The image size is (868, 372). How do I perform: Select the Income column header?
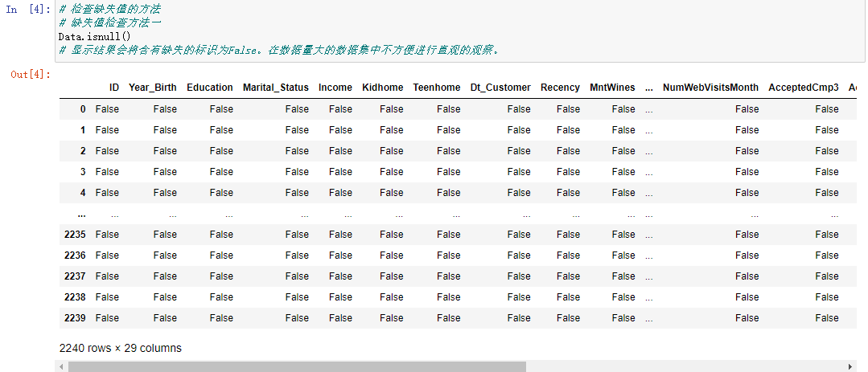tap(335, 88)
